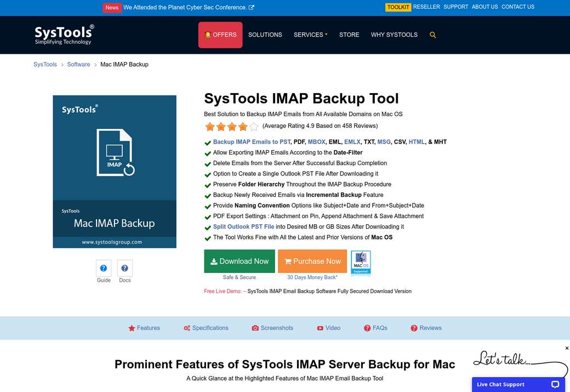The height and width of the screenshot is (392, 570).
Task: Click the FAQs question-mark icon
Action: 366,328
